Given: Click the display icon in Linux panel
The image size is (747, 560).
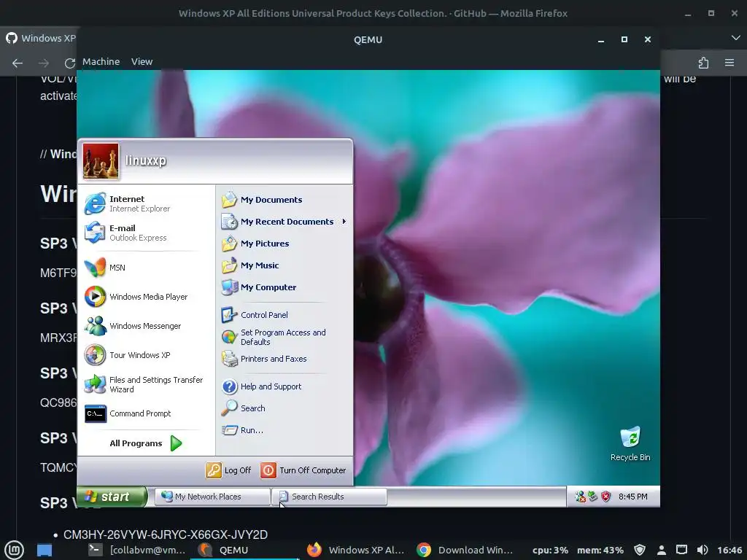Looking at the screenshot, I should coord(682,550).
